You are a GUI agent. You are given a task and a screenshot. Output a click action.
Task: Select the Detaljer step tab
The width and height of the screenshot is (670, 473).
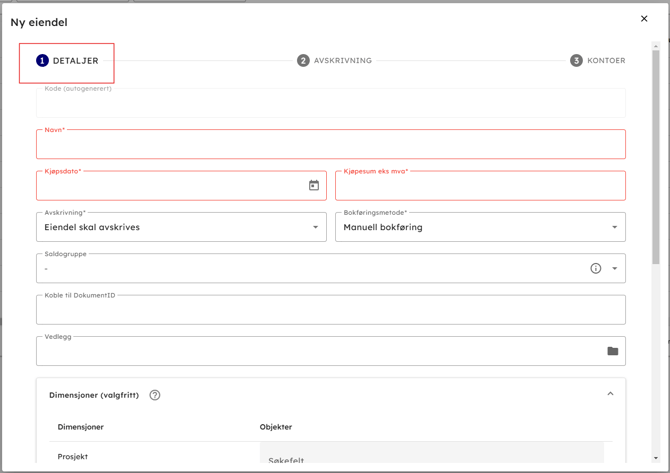pos(75,61)
